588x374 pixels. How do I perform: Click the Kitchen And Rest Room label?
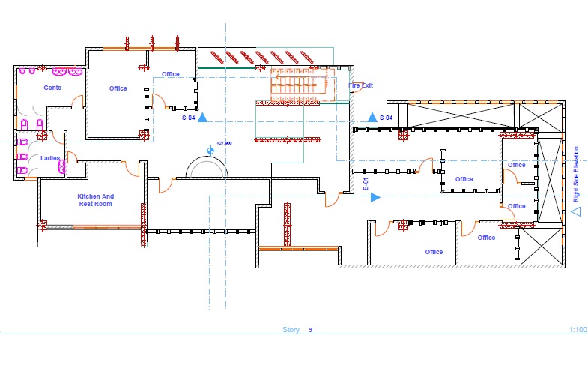95,200
